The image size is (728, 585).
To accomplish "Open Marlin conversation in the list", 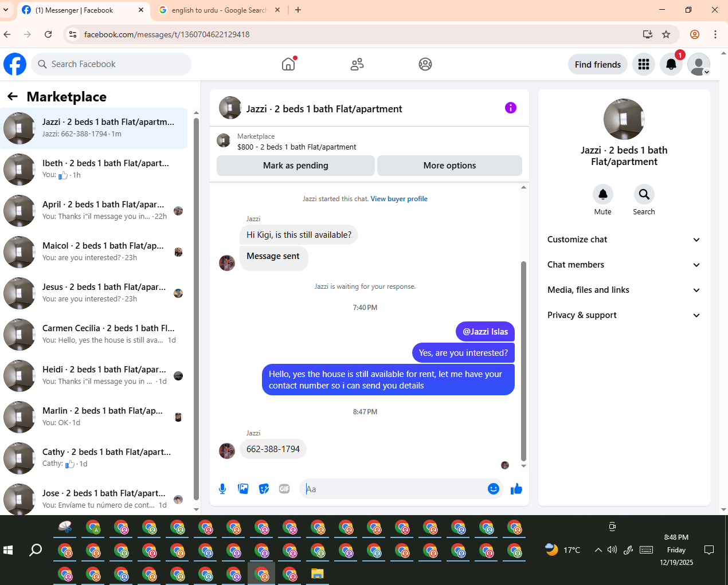I will 94,417.
